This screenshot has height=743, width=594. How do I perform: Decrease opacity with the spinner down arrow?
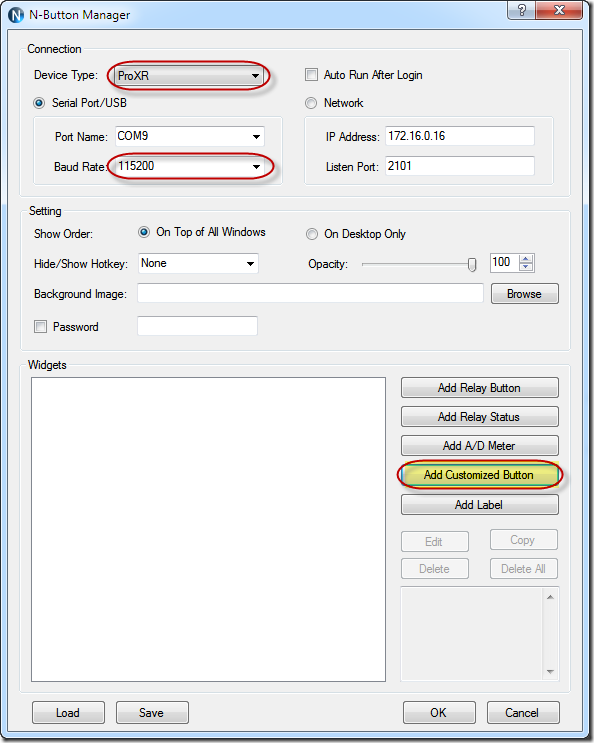[526, 267]
